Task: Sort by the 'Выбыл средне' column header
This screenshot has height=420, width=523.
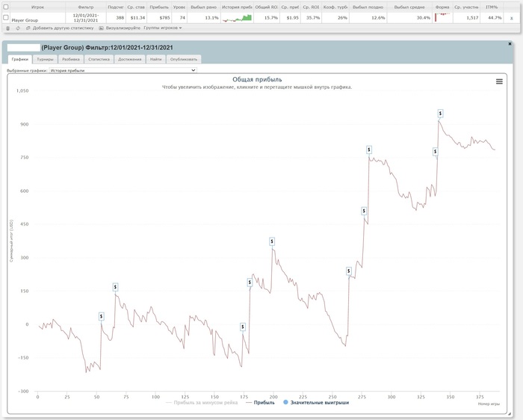Action: 409,7
